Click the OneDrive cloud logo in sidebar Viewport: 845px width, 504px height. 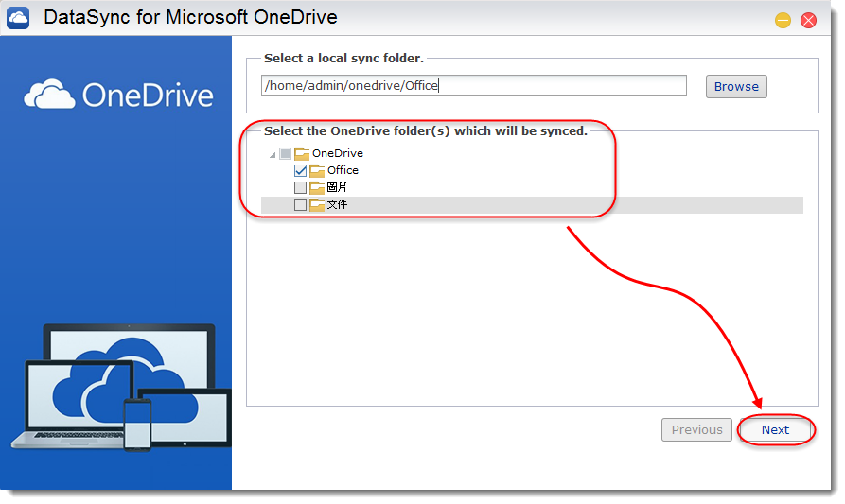pos(49,95)
